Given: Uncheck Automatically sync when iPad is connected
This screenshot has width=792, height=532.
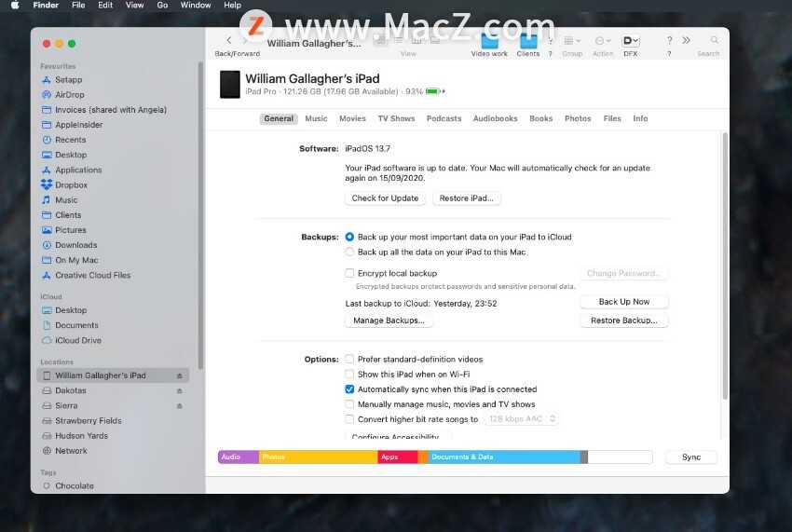Looking at the screenshot, I should tap(349, 389).
